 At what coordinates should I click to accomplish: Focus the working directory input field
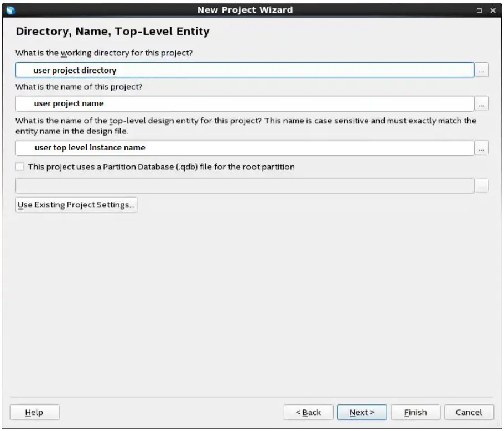pos(245,70)
